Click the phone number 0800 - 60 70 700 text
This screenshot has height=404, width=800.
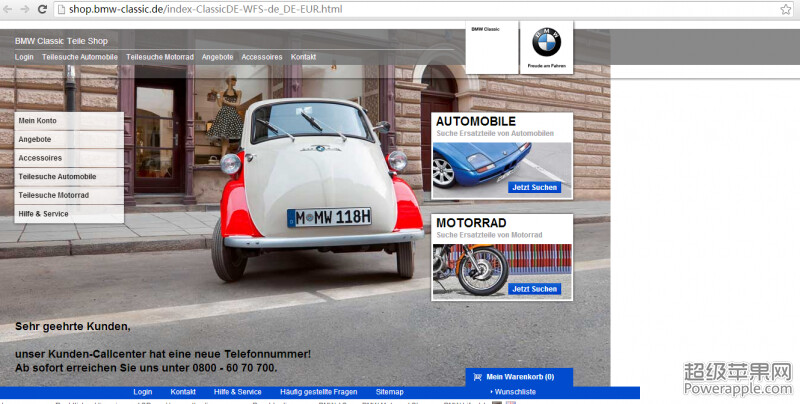234,368
